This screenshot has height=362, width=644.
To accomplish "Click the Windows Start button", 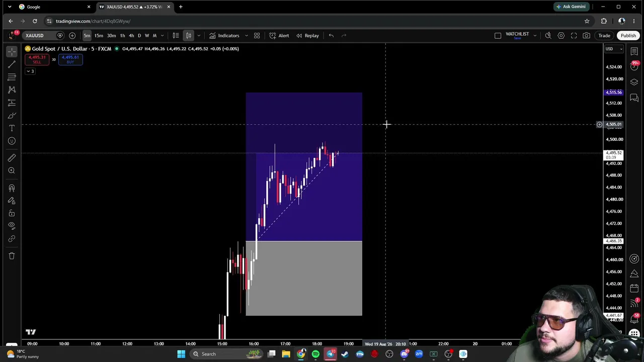I will 181,354.
